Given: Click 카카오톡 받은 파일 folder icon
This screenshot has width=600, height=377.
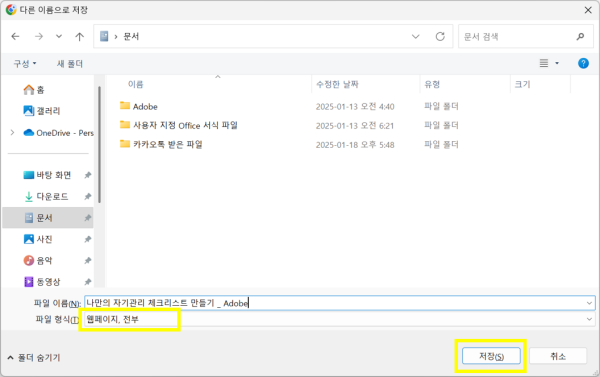Looking at the screenshot, I should coord(125,144).
